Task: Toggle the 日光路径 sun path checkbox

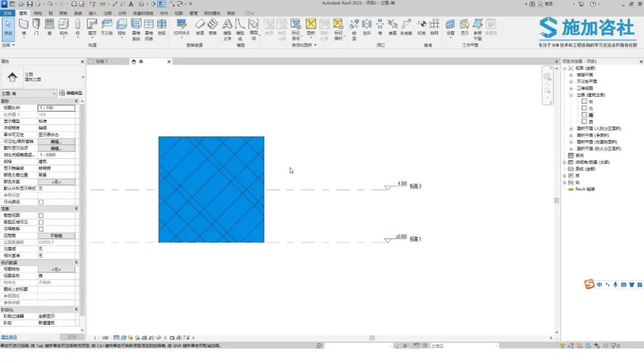Action: [41, 202]
